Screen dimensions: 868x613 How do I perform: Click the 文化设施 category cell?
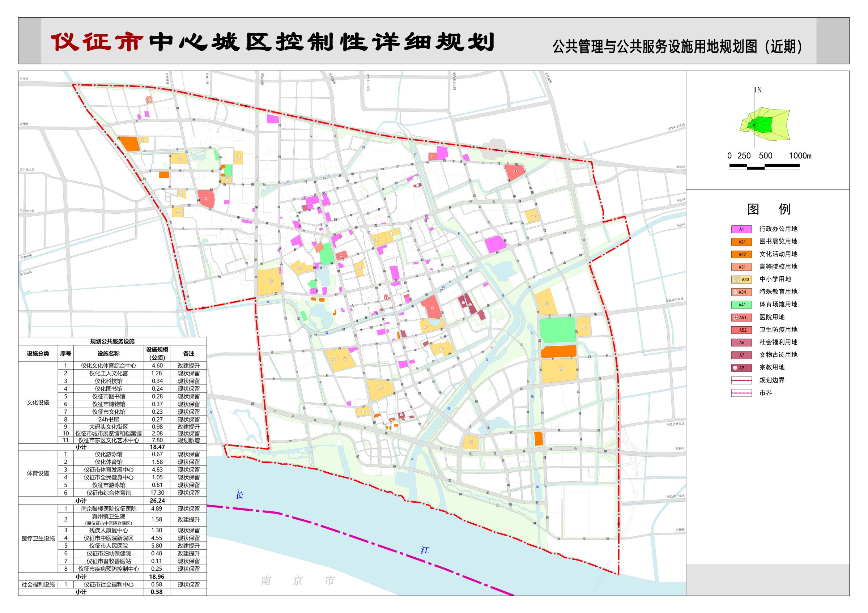point(38,403)
